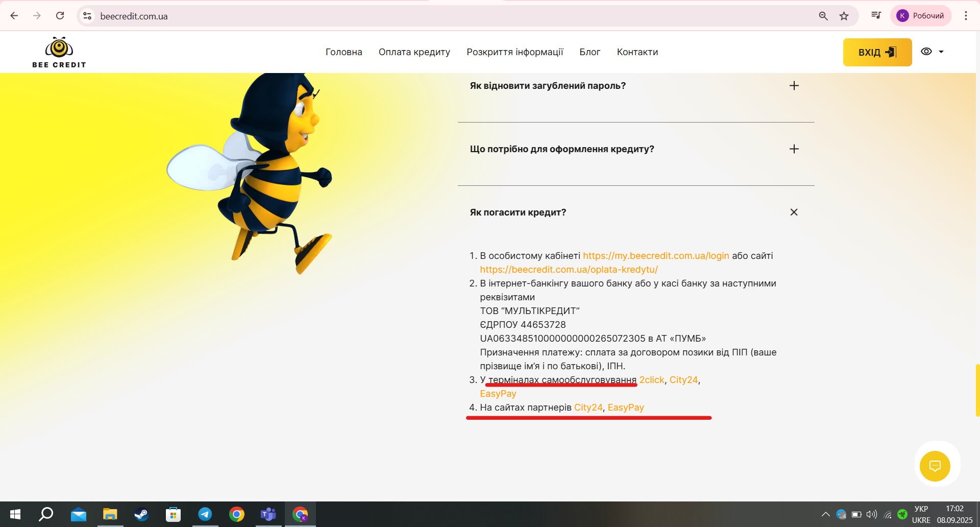Open site information icon in address bar

[88, 16]
